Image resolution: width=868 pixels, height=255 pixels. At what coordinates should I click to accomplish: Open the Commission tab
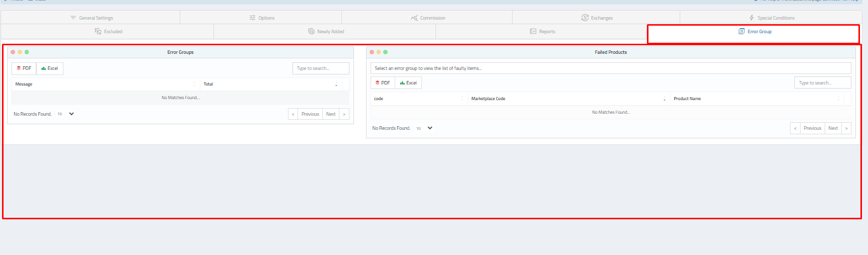pos(427,18)
